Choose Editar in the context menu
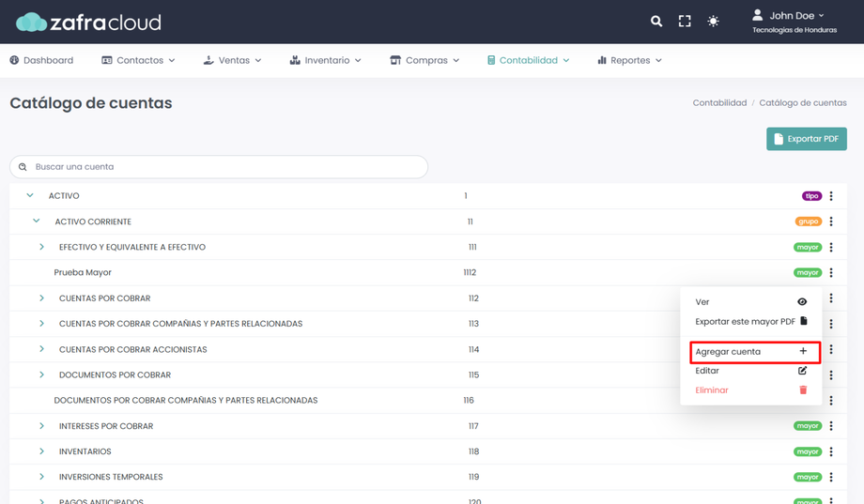Image resolution: width=864 pixels, height=504 pixels. click(751, 371)
